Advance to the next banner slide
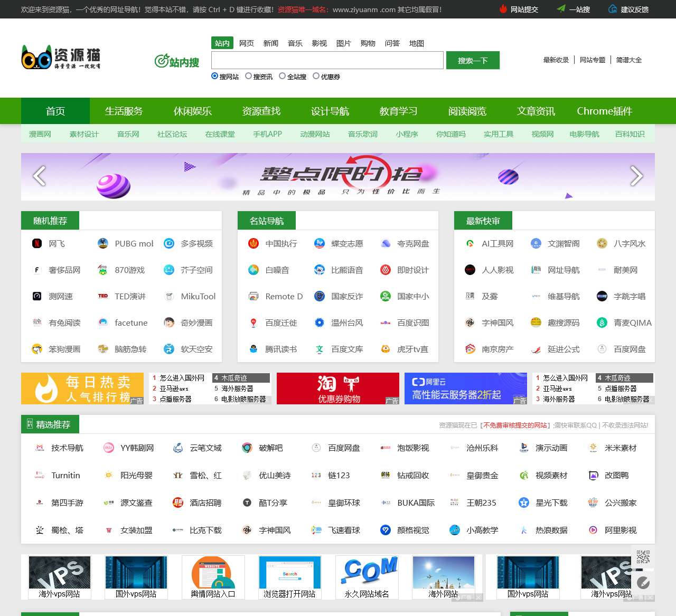The height and width of the screenshot is (616, 676). (636, 176)
